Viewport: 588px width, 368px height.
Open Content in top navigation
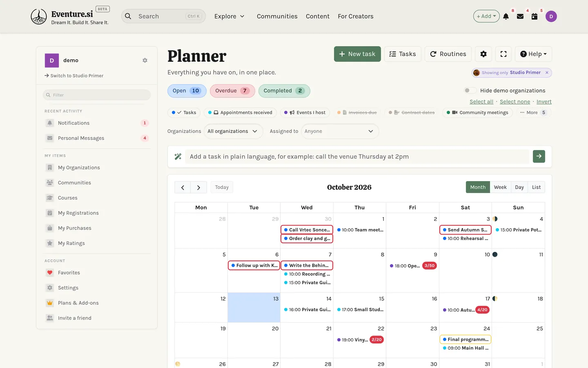click(x=318, y=16)
